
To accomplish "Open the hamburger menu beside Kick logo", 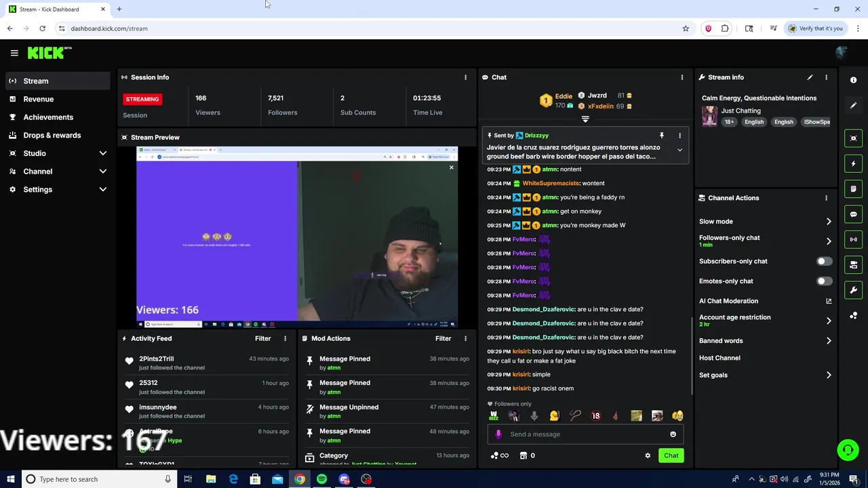I will [14, 53].
